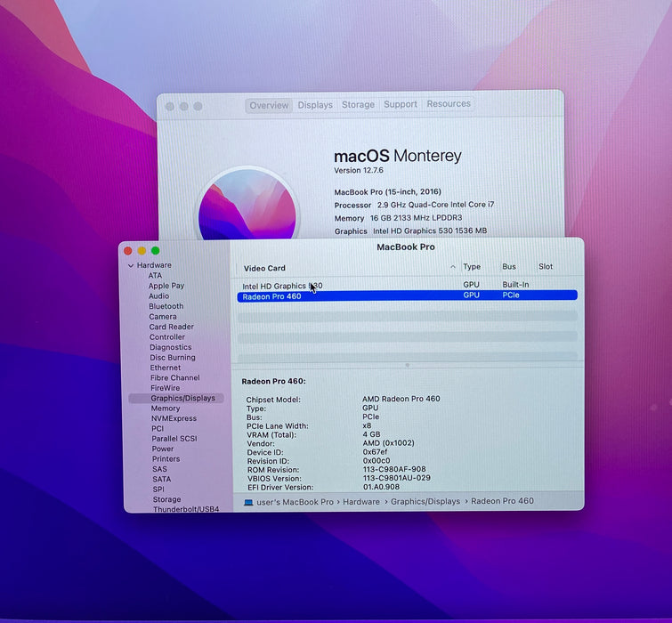672x623 pixels.
Task: Click the Graphics Intel HD Graphics 530 line
Action: click(x=410, y=231)
